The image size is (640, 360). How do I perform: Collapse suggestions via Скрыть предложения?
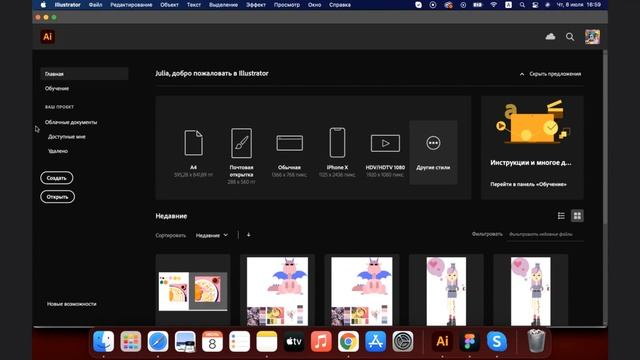pos(550,74)
